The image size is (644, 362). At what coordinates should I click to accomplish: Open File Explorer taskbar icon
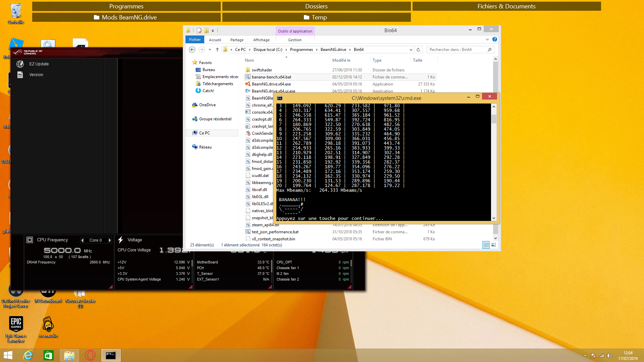tap(69, 355)
